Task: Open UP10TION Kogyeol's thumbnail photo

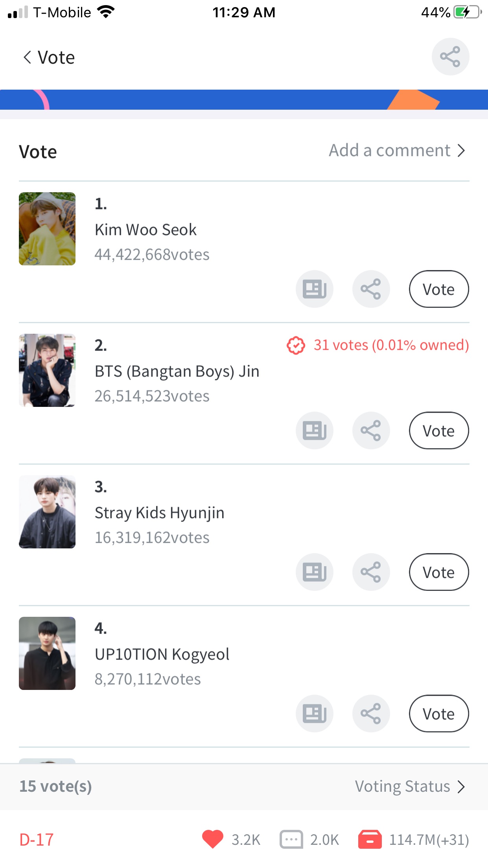Action: click(x=47, y=653)
